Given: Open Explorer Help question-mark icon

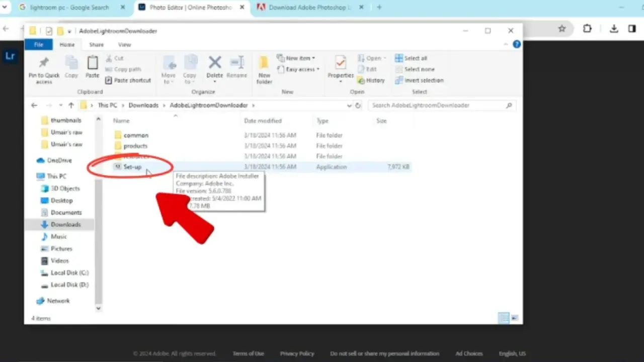Looking at the screenshot, I should (516, 45).
